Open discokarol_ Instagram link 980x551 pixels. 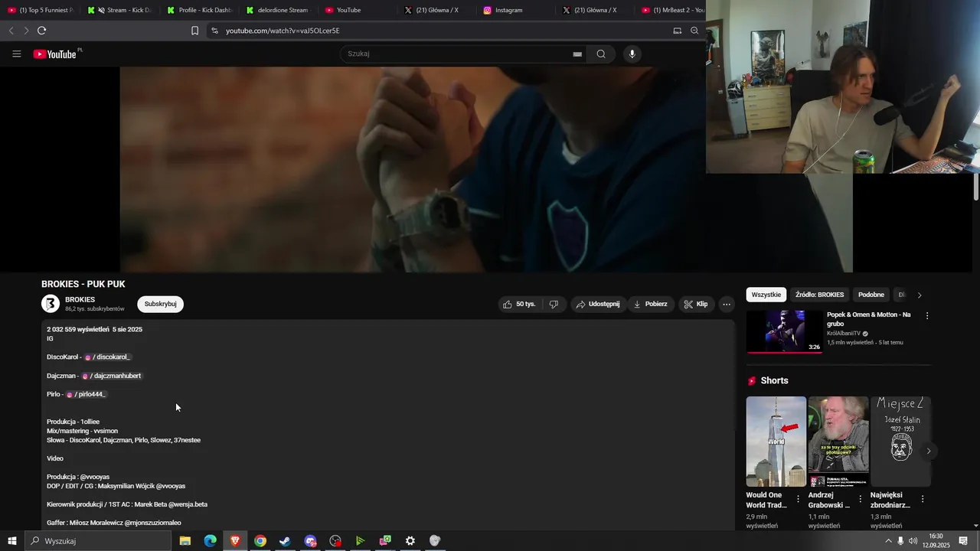107,357
